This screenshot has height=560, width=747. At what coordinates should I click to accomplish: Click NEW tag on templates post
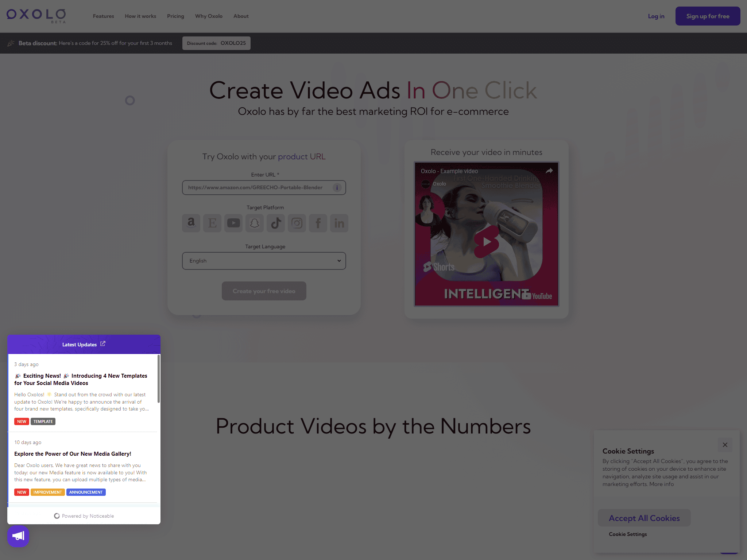22,421
